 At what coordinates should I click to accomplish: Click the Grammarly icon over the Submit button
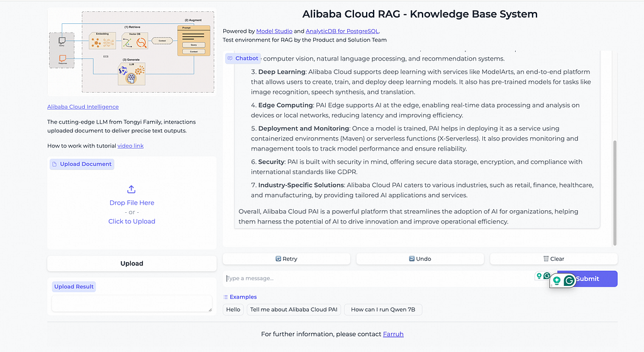pos(569,280)
